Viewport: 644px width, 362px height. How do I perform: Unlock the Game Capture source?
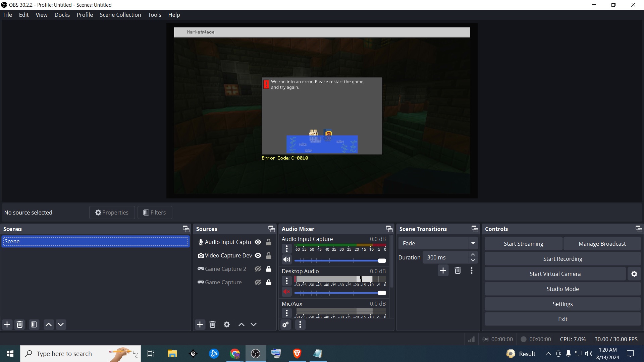(x=269, y=282)
